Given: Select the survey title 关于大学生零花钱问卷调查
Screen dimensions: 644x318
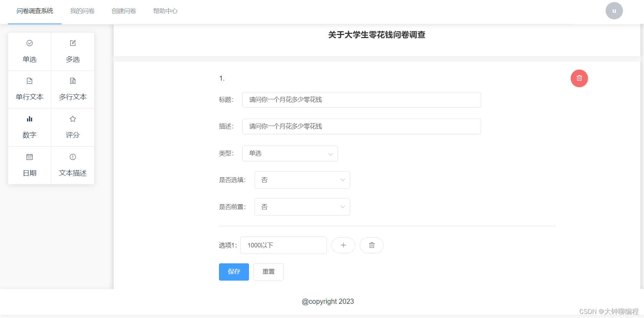Looking at the screenshot, I should [377, 35].
